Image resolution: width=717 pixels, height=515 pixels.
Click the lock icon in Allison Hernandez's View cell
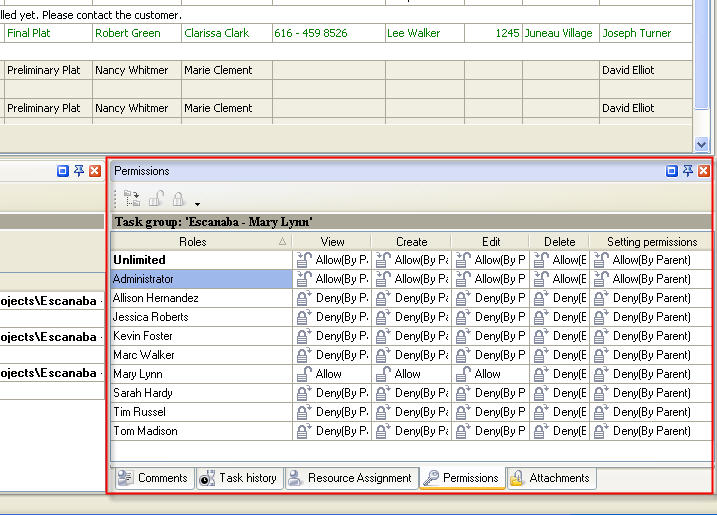click(304, 298)
